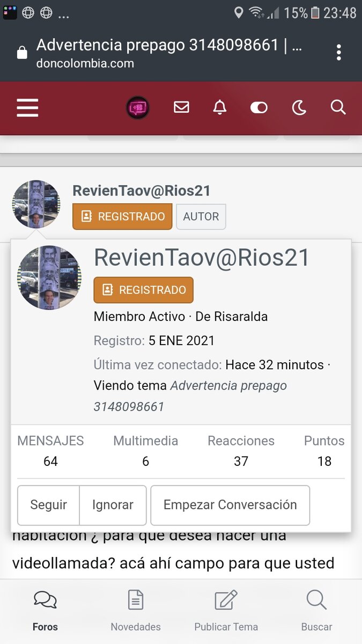Switch to the Novedades tab
Viewport: 362px width, 644px height.
[135, 611]
